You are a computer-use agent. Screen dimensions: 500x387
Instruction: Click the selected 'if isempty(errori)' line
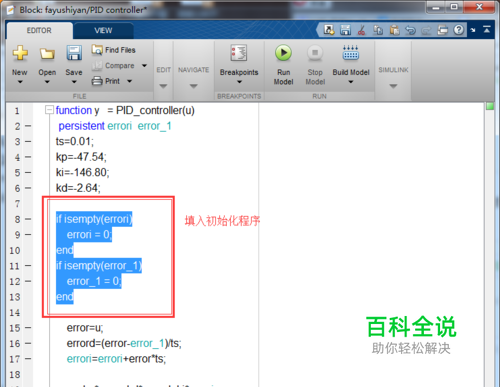[94, 219]
